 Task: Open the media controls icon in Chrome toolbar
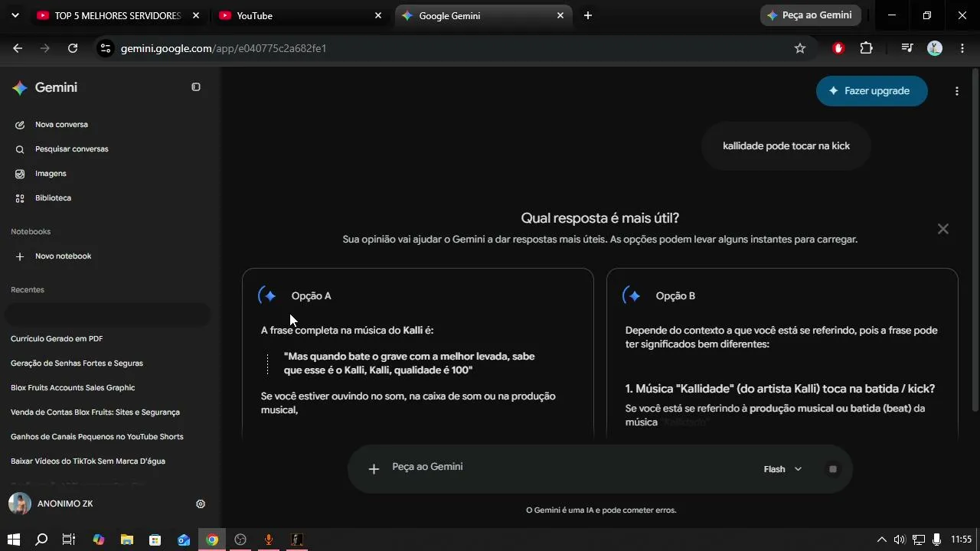(907, 48)
